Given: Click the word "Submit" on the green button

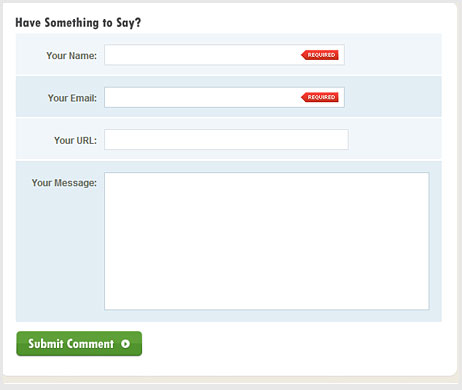Looking at the screenshot, I should [46, 344].
